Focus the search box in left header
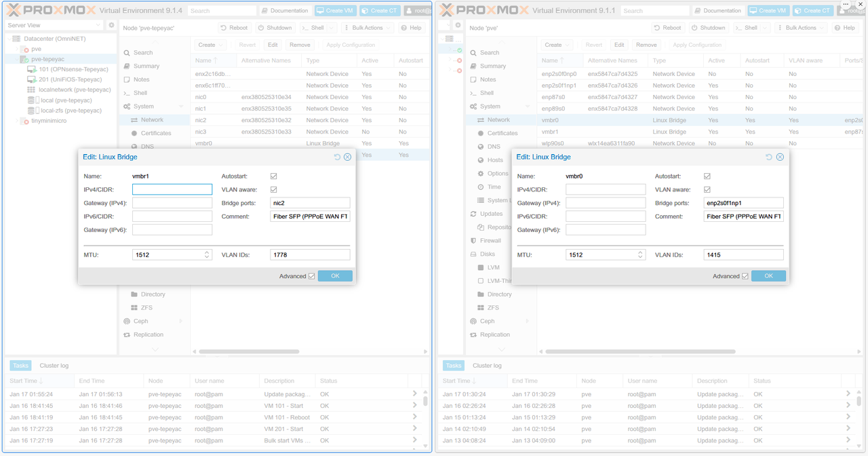 222,11
